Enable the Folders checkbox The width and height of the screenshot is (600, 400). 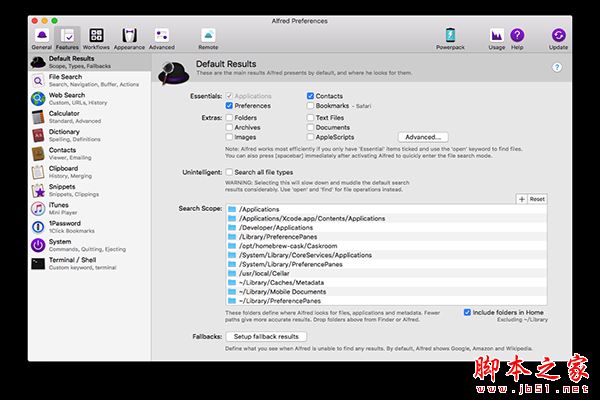pos(229,118)
